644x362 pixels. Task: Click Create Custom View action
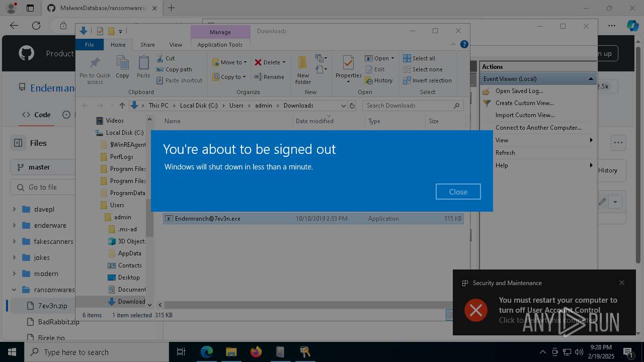click(524, 103)
